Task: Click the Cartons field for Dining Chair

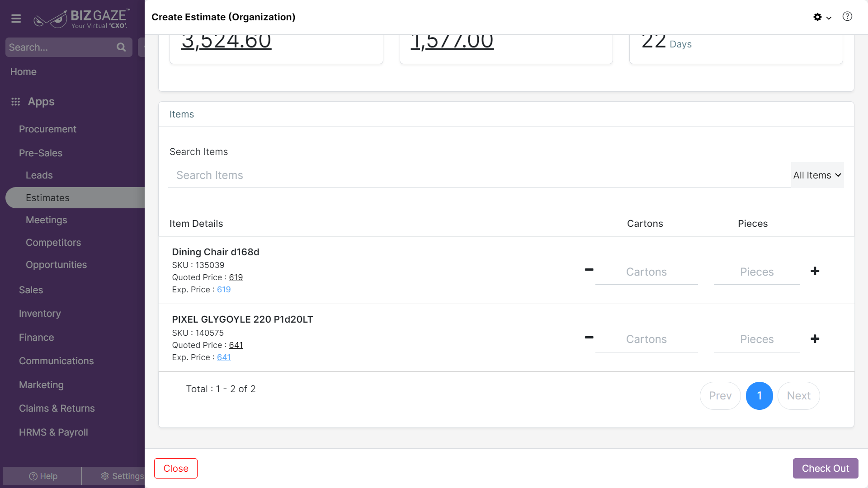Action: coord(646,272)
